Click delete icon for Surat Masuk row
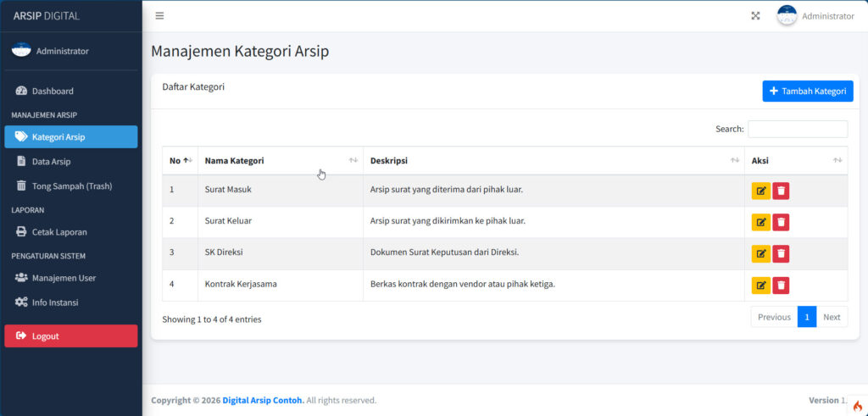 click(x=781, y=191)
